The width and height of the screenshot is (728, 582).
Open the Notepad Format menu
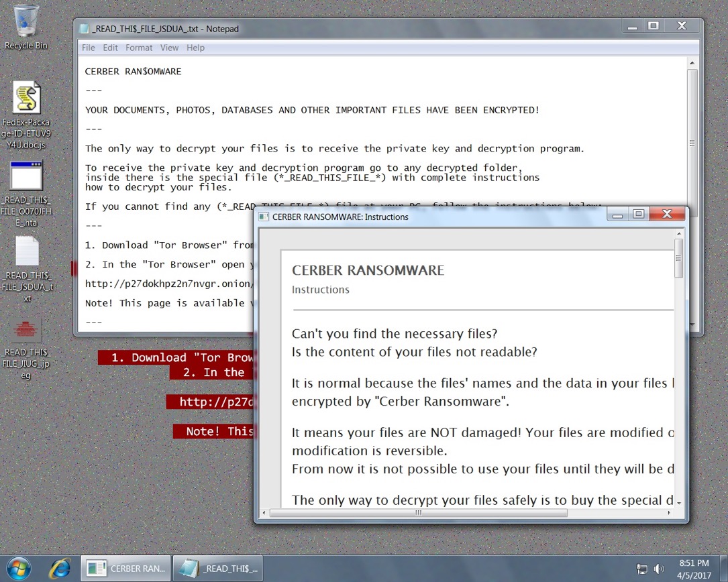[x=139, y=48]
